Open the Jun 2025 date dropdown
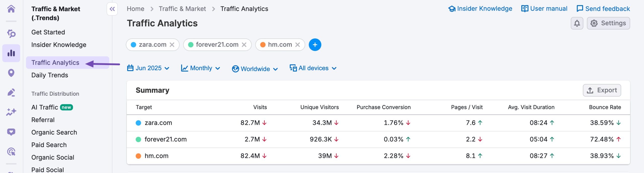This screenshot has height=173, width=644. 148,68
